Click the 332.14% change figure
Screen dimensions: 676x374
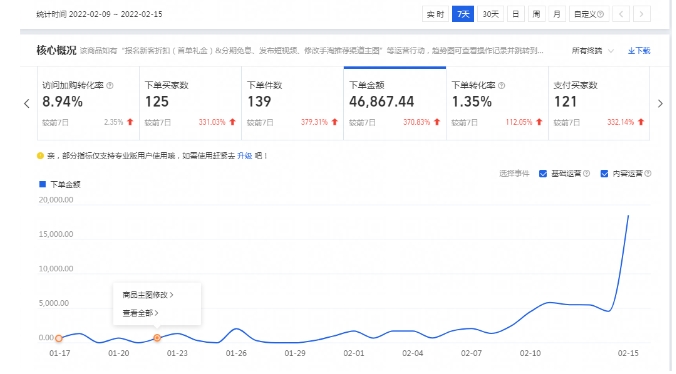620,122
